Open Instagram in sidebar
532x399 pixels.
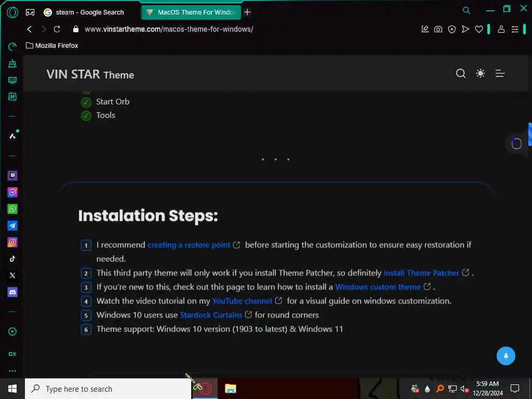(x=12, y=242)
